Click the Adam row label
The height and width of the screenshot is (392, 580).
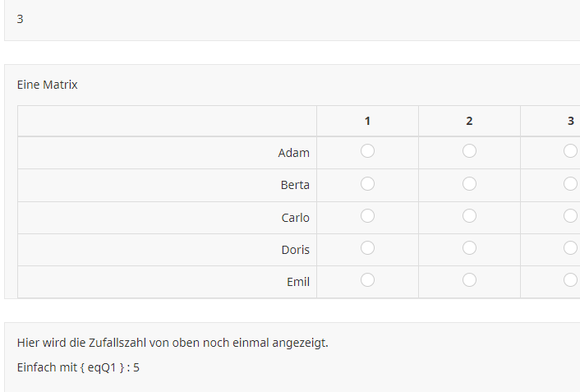pyautogui.click(x=294, y=153)
